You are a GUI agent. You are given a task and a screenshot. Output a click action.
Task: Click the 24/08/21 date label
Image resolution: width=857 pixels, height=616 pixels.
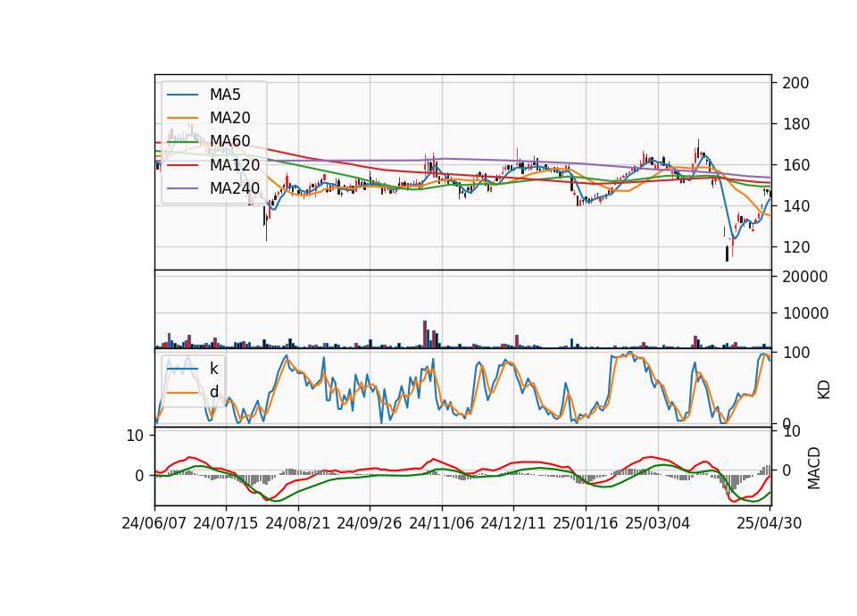coord(298,524)
